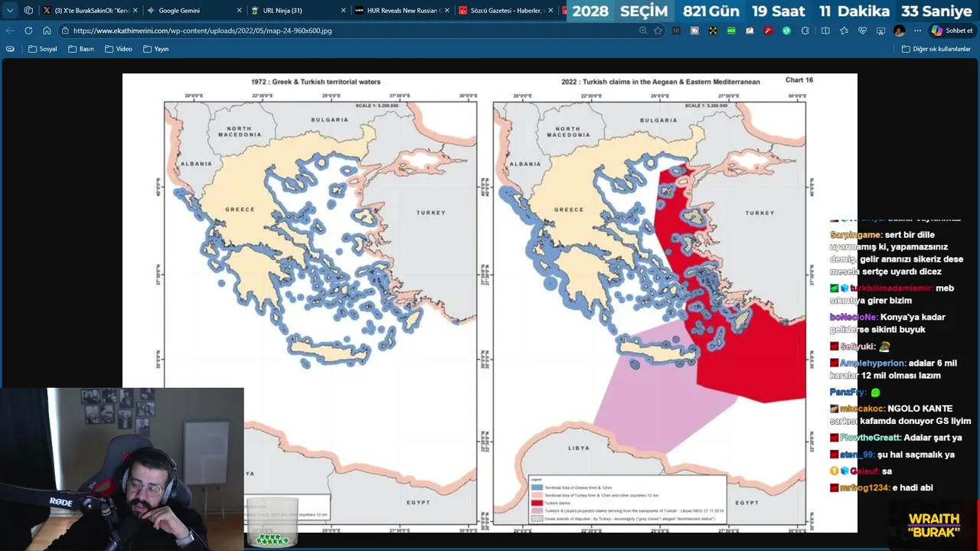The image size is (980, 551).
Task: Open the tab actions menu chevron
Action: (10, 11)
